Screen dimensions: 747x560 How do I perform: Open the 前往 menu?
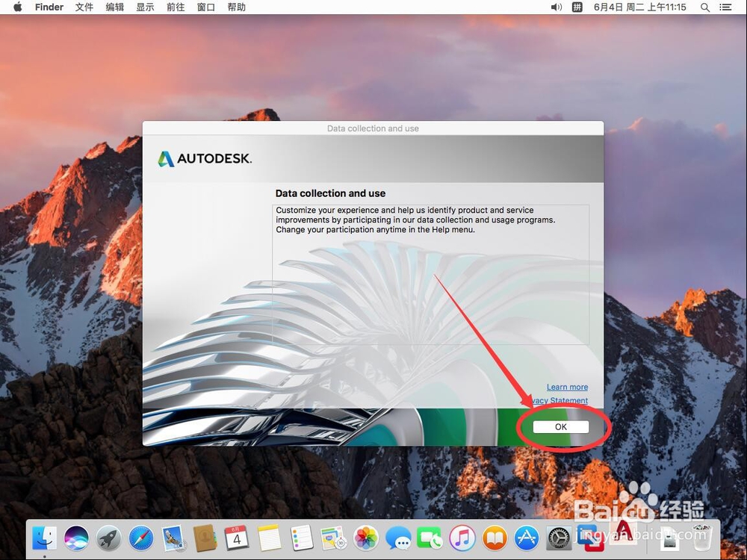tap(176, 7)
